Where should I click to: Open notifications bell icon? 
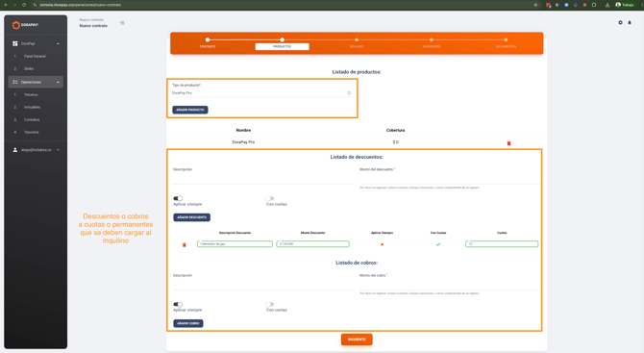coord(630,22)
